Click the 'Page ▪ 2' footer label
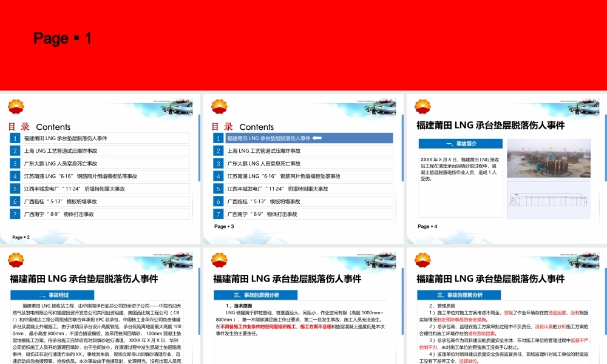This screenshot has width=607, height=364. pos(21,237)
